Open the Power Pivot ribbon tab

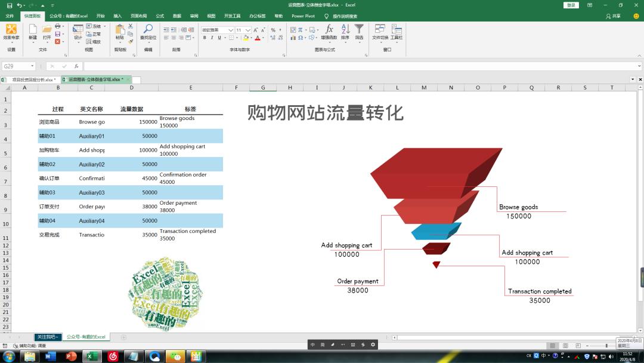(302, 16)
